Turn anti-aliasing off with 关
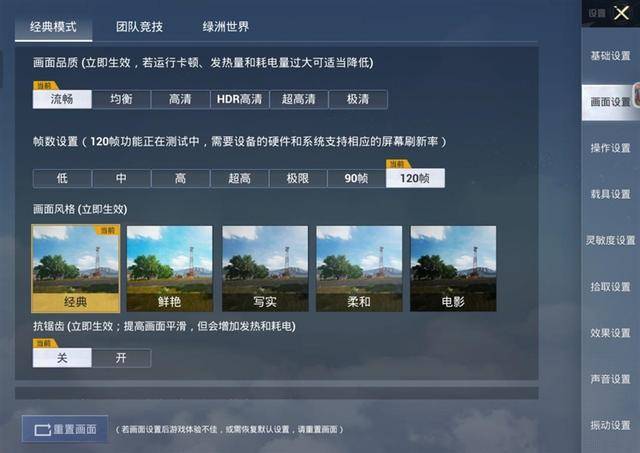The image size is (640, 453). (62, 358)
